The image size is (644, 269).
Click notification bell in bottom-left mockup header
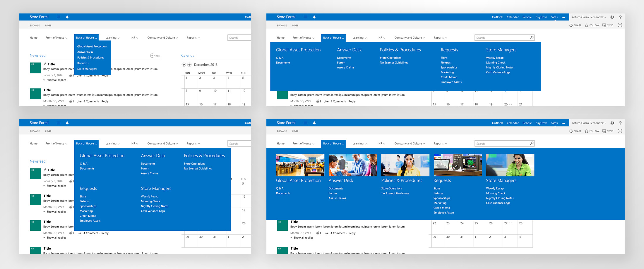click(x=67, y=123)
